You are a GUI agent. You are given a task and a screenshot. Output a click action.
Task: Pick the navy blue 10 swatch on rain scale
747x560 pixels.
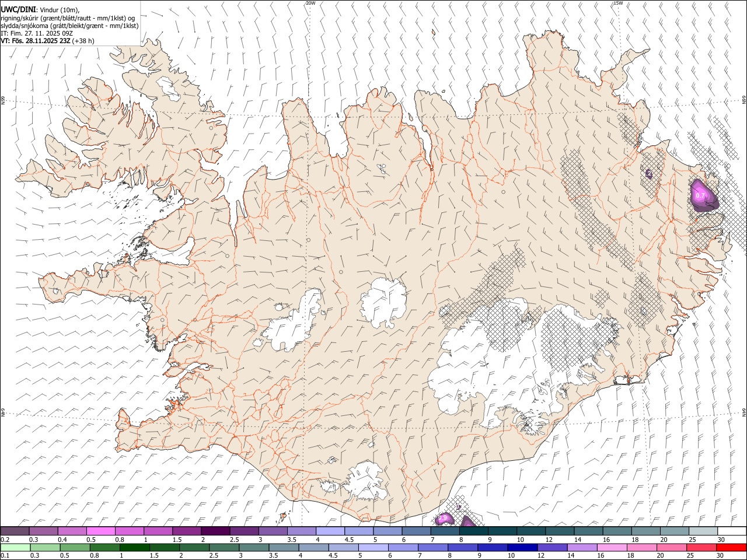pyautogui.click(x=522, y=548)
